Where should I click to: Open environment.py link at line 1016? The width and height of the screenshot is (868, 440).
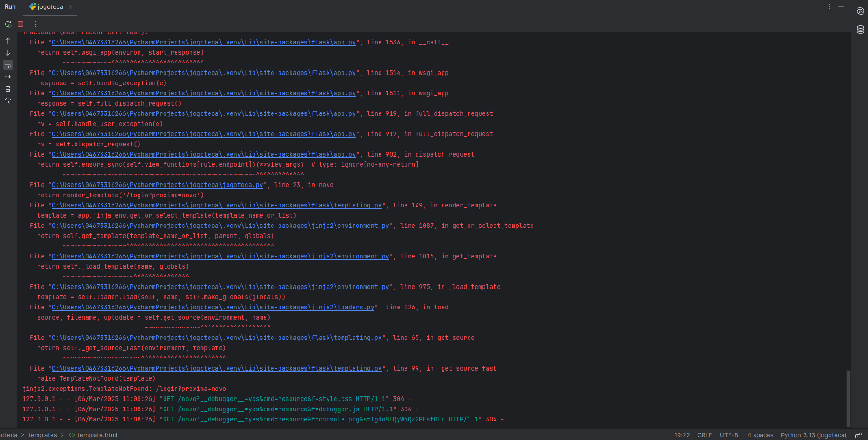(221, 257)
